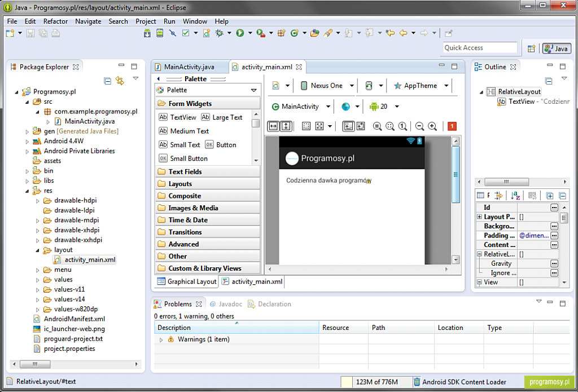Switch to the Java perspective button
The width and height of the screenshot is (578, 392).
(557, 49)
